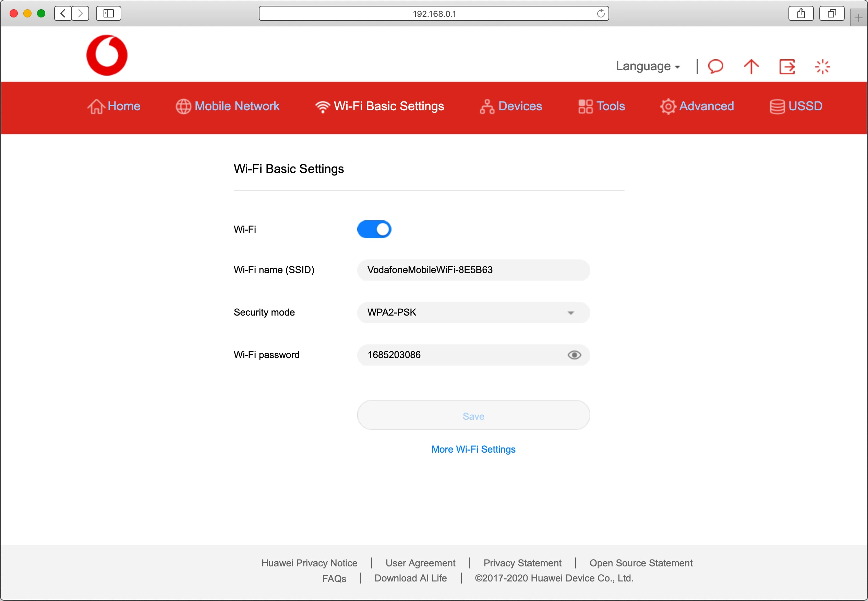
Task: Click the Safari share icon
Action: (x=801, y=14)
